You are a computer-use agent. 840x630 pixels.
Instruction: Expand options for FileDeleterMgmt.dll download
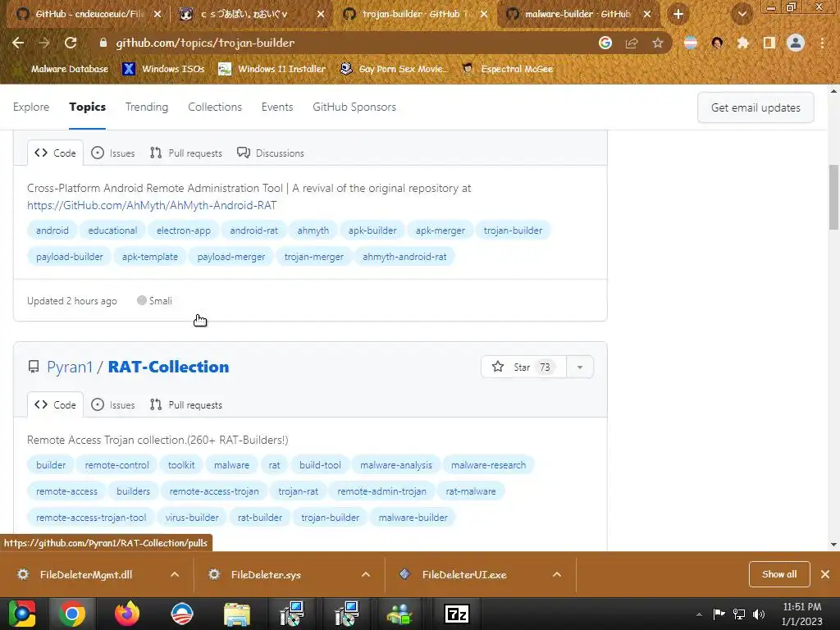(175, 575)
